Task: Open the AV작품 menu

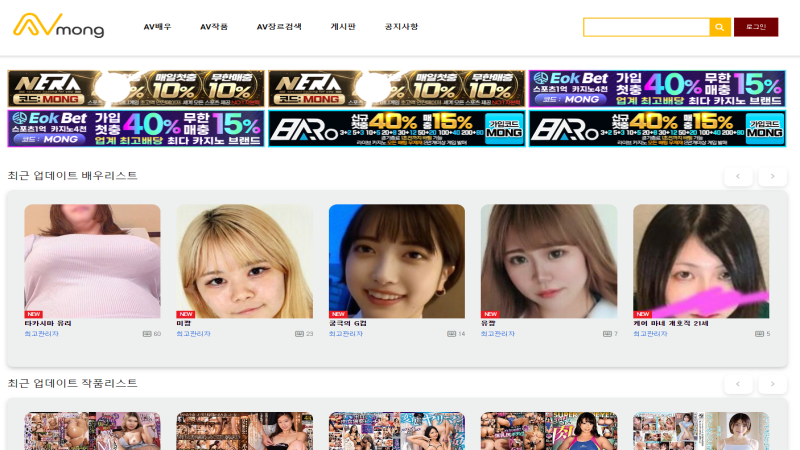Action: point(213,27)
